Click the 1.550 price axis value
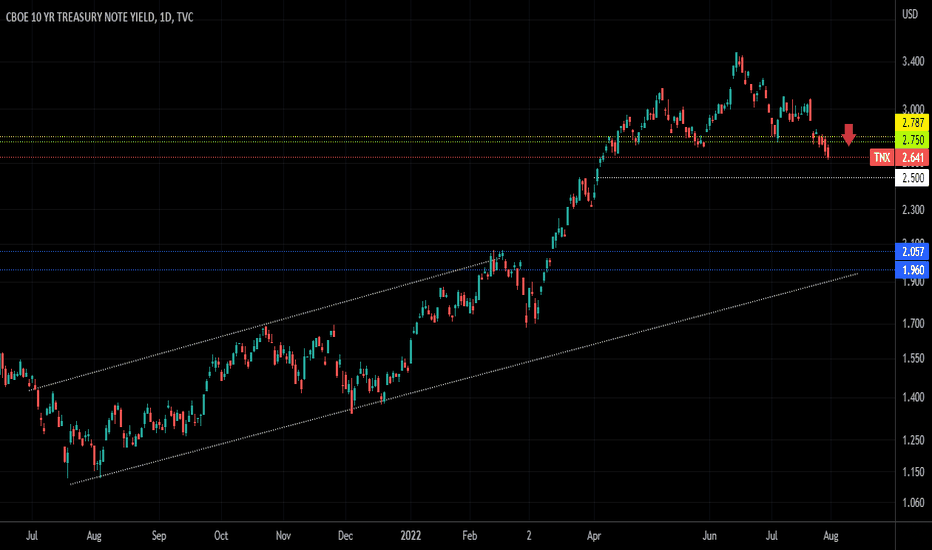Image resolution: width=932 pixels, height=550 pixels. 913,359
